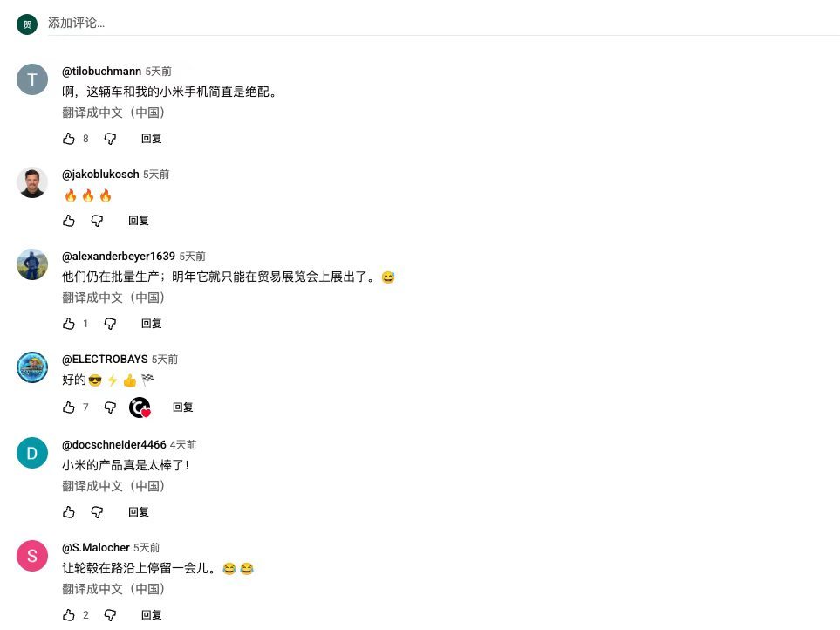Like the comment by @docschneider4466
Screen dimensions: 840x630
pyautogui.click(x=69, y=512)
